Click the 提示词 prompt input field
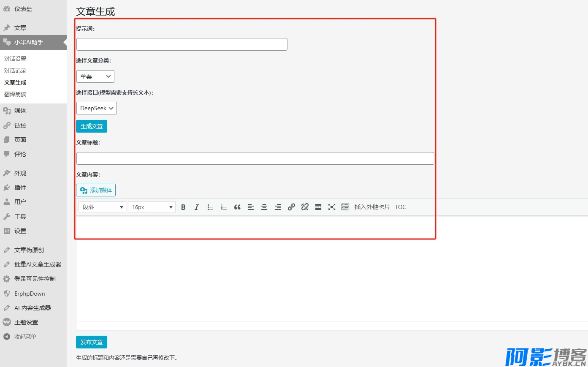Screen dimensions: 588x367 [x=182, y=44]
